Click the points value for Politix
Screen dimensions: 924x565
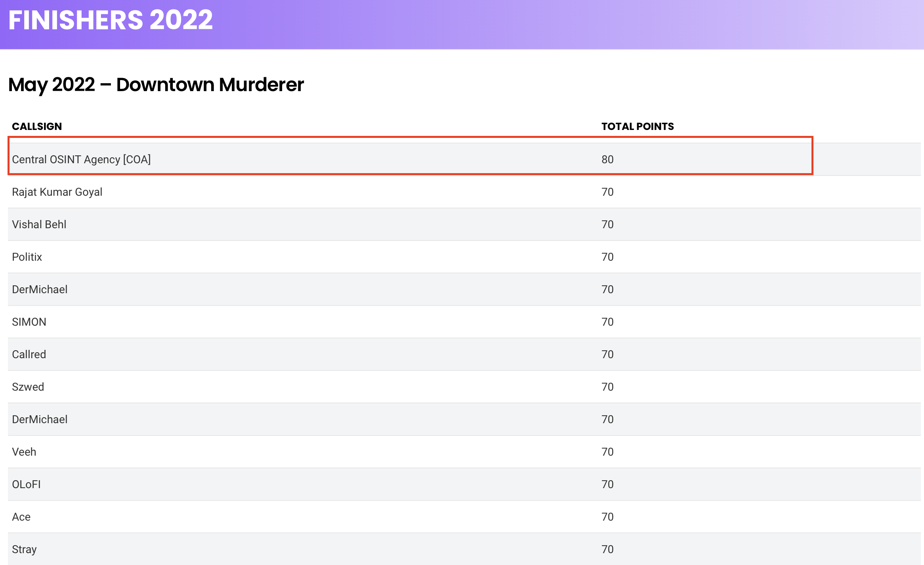607,257
